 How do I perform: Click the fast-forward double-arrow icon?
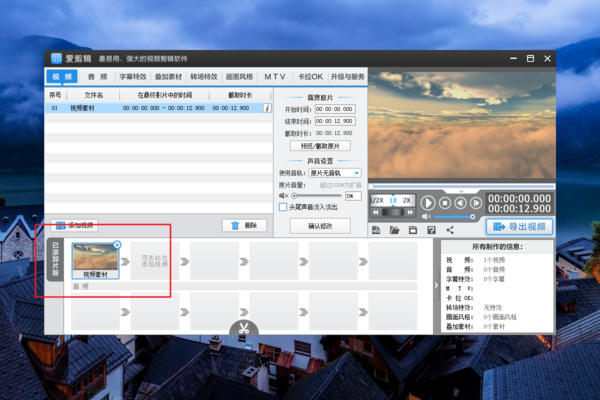tap(410, 212)
